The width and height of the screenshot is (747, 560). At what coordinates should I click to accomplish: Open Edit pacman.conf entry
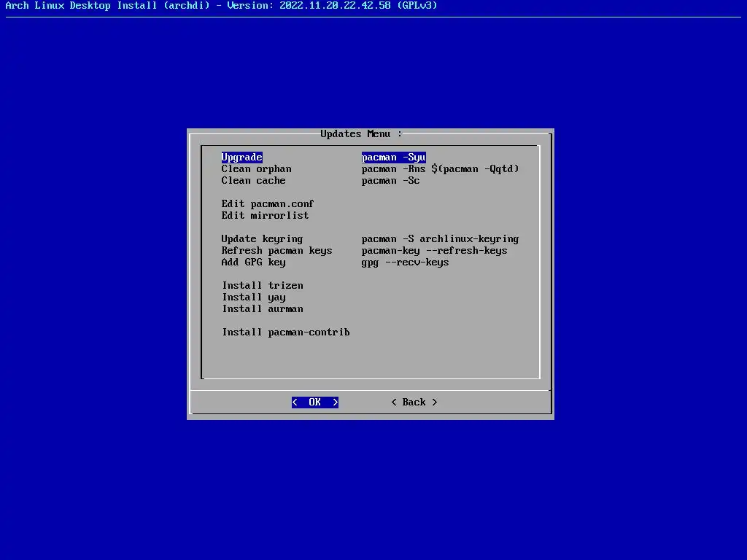(268, 204)
